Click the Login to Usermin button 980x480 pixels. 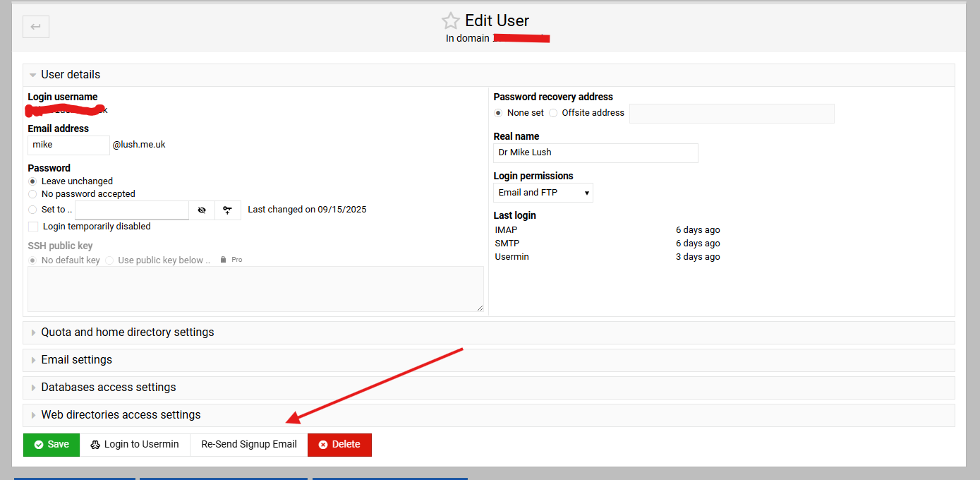click(x=135, y=445)
